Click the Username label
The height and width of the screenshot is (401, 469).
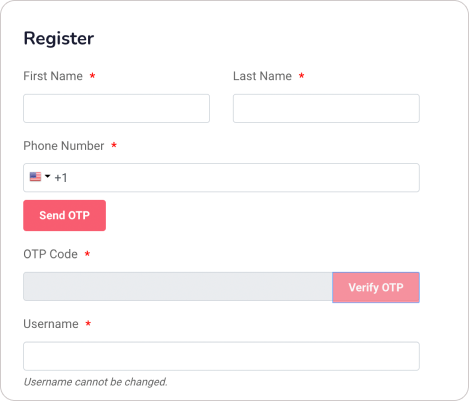coord(51,324)
